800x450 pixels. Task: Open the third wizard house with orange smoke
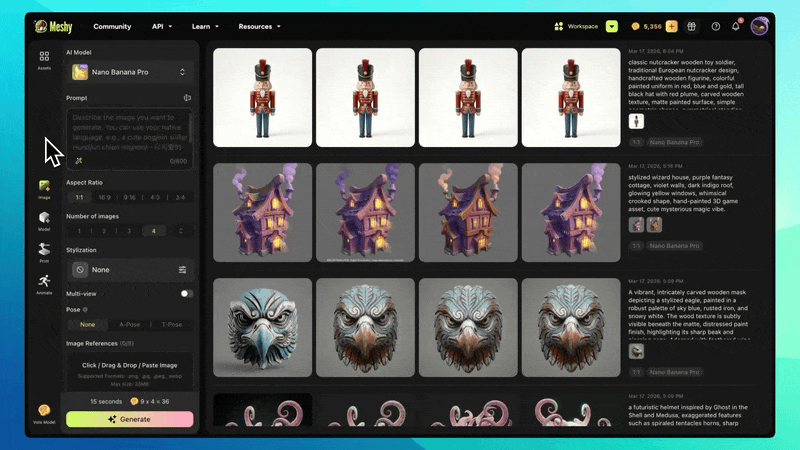click(x=468, y=212)
